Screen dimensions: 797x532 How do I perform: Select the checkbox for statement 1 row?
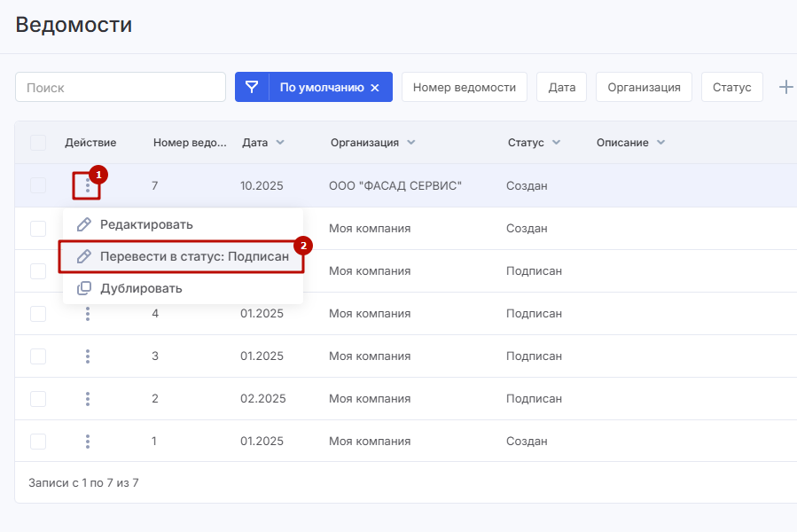pyautogui.click(x=38, y=442)
